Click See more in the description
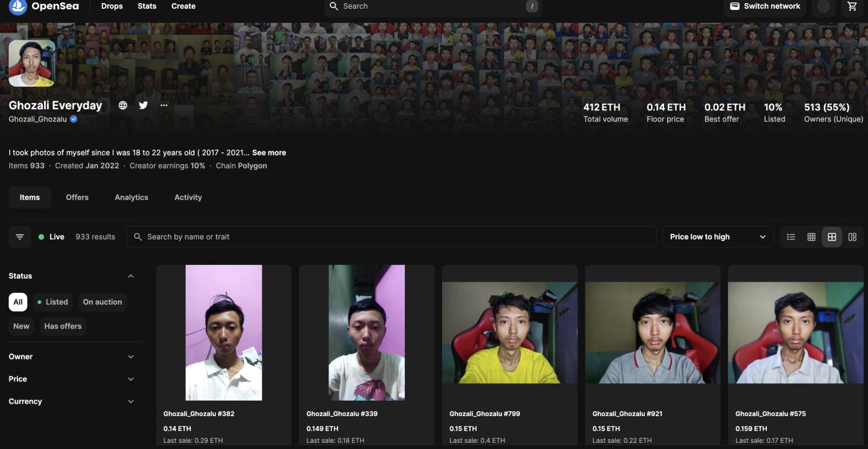The height and width of the screenshot is (449, 868). click(x=269, y=153)
